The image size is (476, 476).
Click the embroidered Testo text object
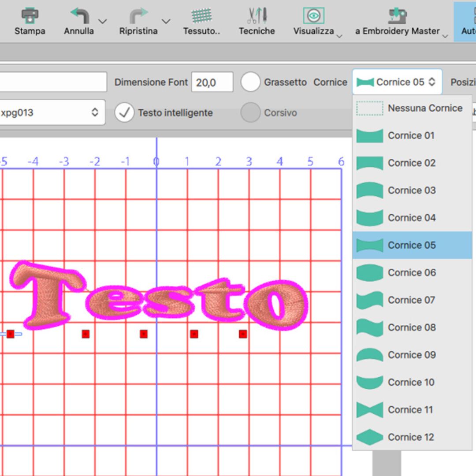(x=159, y=297)
